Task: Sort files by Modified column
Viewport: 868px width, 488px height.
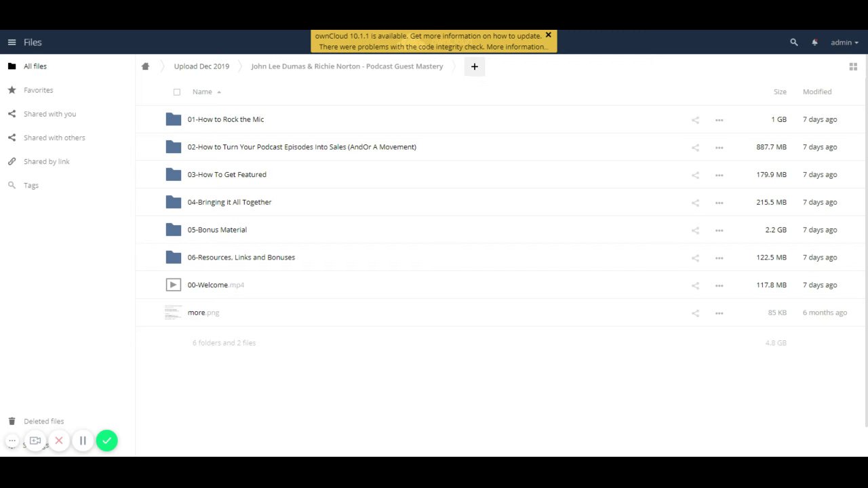Action: tap(817, 91)
